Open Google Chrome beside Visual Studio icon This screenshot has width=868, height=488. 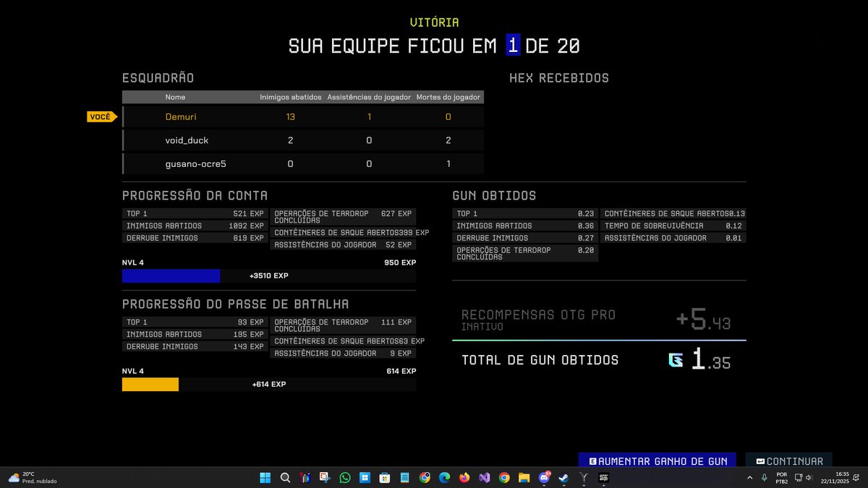[504, 477]
